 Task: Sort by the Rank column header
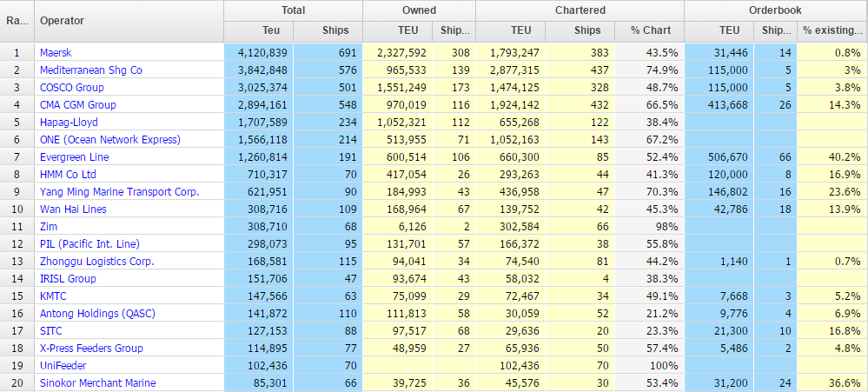(17, 21)
